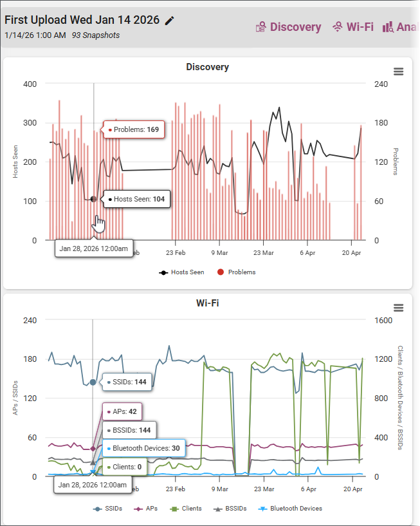Image resolution: width=420 pixels, height=526 pixels.
Task: Click the APs diamond marker at 42
Action: point(93,449)
